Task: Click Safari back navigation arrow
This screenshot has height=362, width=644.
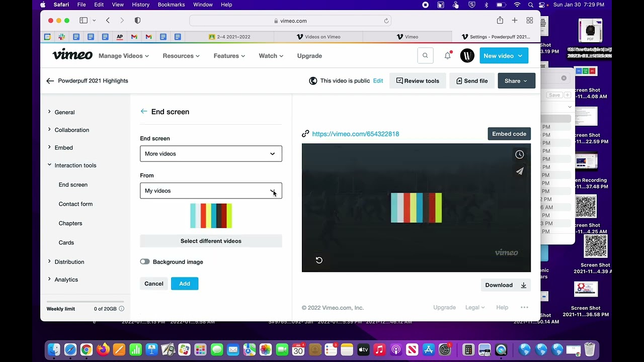Action: pyautogui.click(x=108, y=20)
